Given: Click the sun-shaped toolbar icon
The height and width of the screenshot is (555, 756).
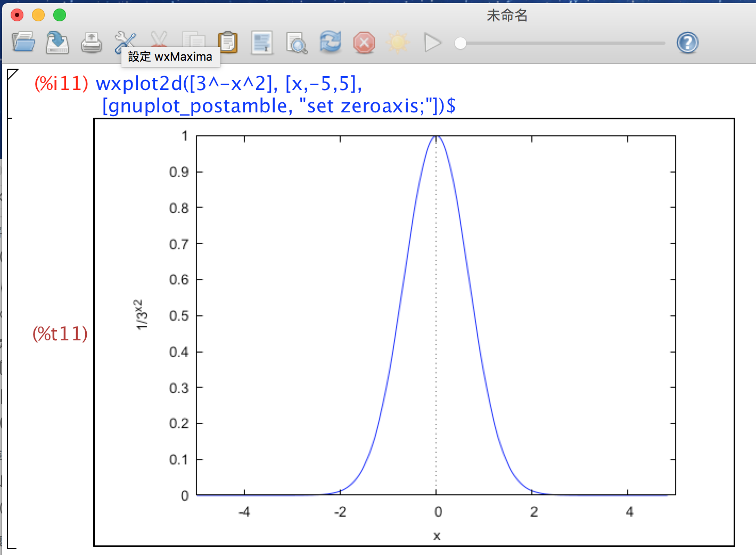Looking at the screenshot, I should 398,43.
